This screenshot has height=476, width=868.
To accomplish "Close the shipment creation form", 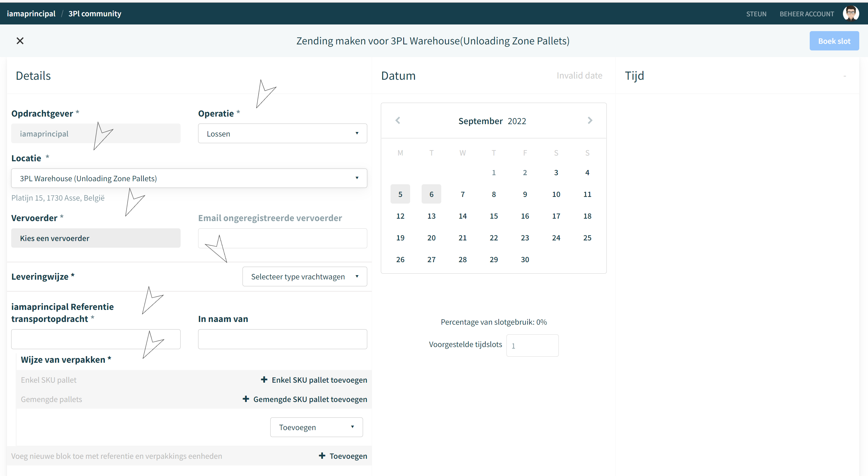I will [x=20, y=41].
